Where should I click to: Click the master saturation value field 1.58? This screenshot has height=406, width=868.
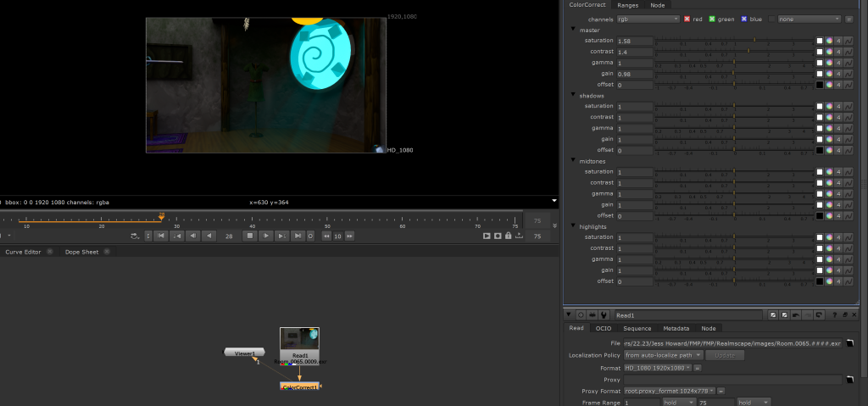coord(635,41)
